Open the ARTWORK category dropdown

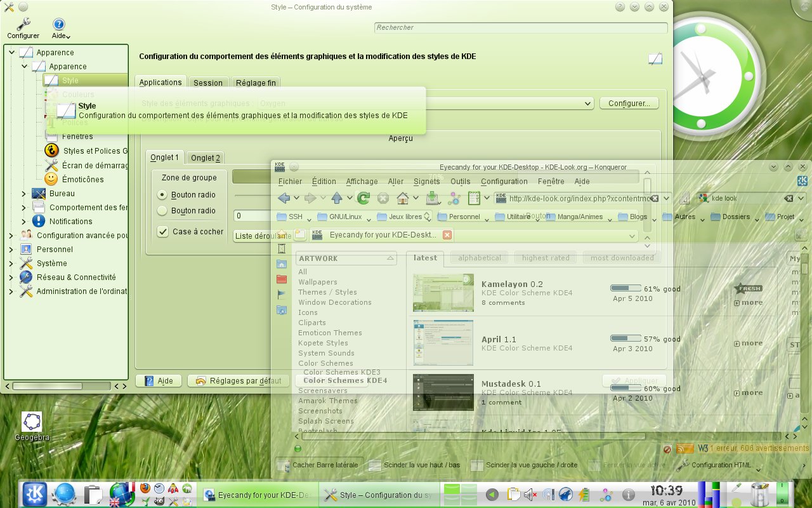(346, 258)
